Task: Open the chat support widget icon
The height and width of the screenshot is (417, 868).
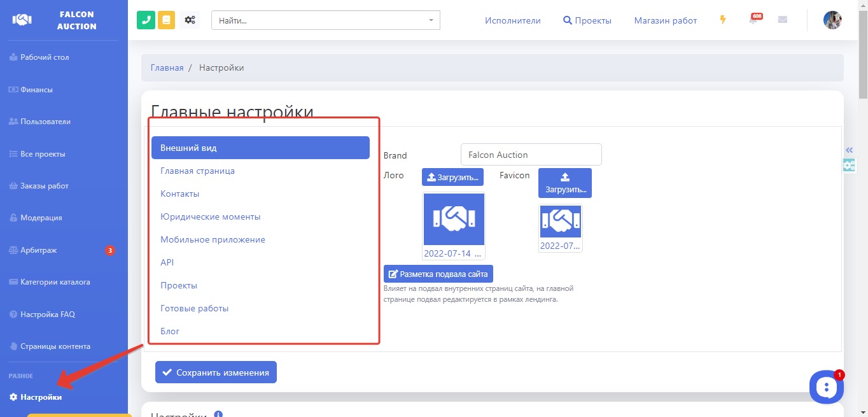Action: (x=826, y=386)
